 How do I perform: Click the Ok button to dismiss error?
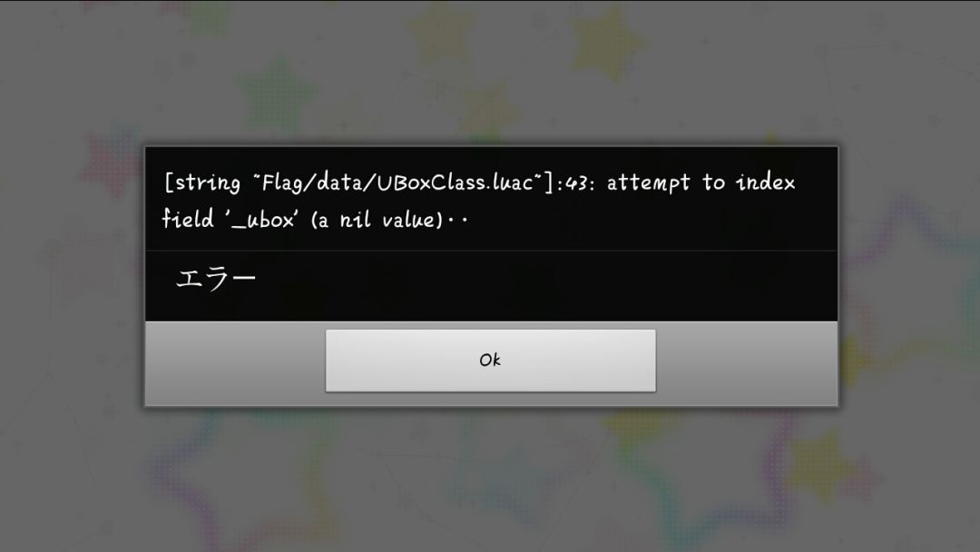[491, 360]
